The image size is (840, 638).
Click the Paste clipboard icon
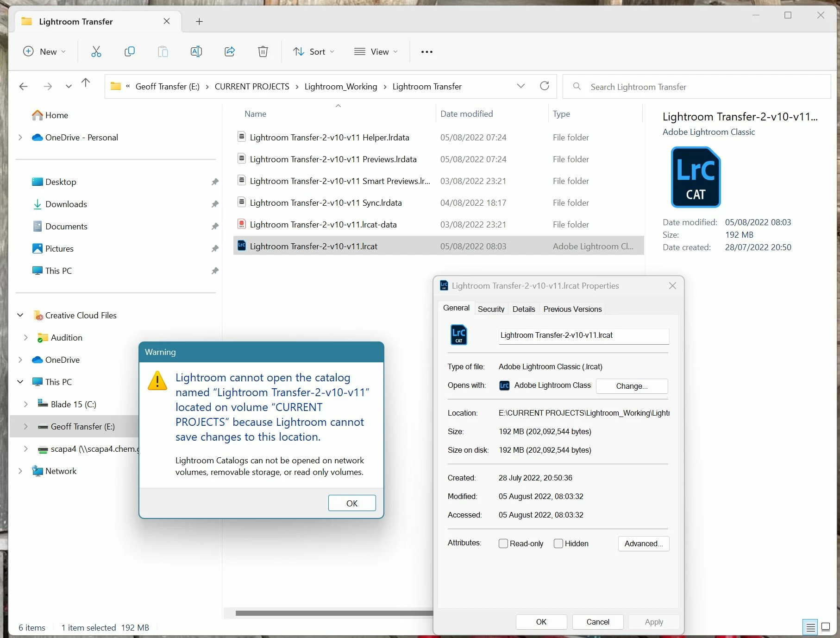tap(163, 51)
